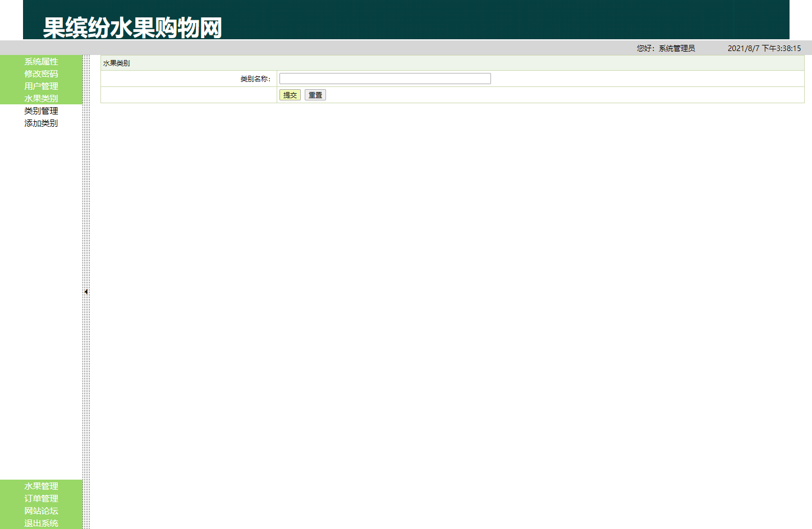Visit the 网站论坛 forum link
The height and width of the screenshot is (529, 812).
click(x=40, y=511)
